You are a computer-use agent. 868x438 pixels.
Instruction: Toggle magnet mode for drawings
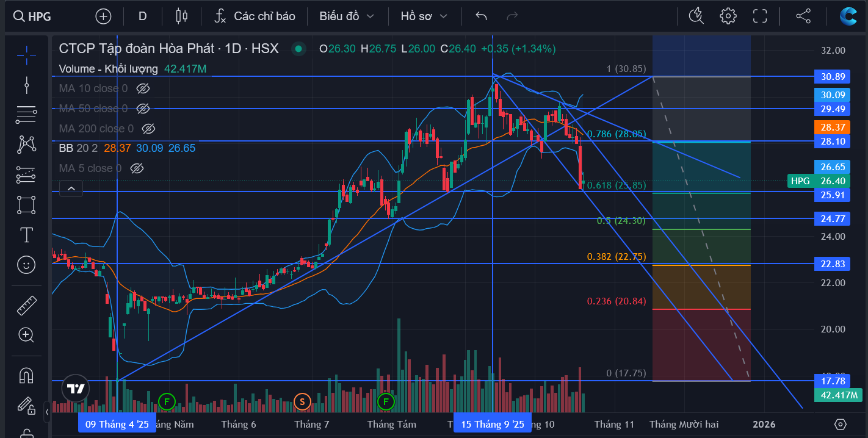click(x=26, y=375)
